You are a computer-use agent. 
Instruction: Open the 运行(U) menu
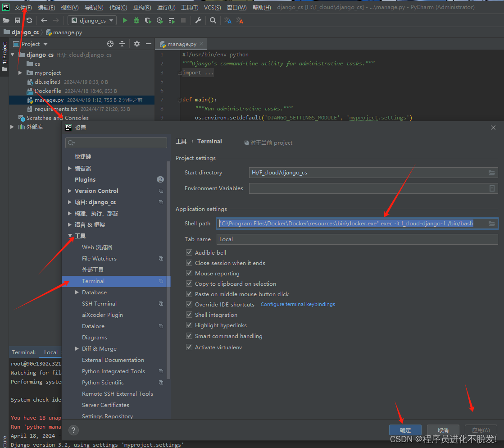166,7
